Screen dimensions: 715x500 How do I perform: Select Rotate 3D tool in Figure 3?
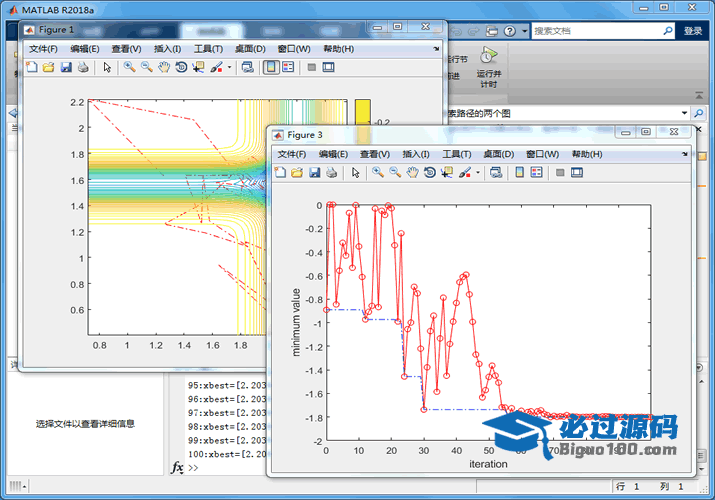[x=430, y=173]
